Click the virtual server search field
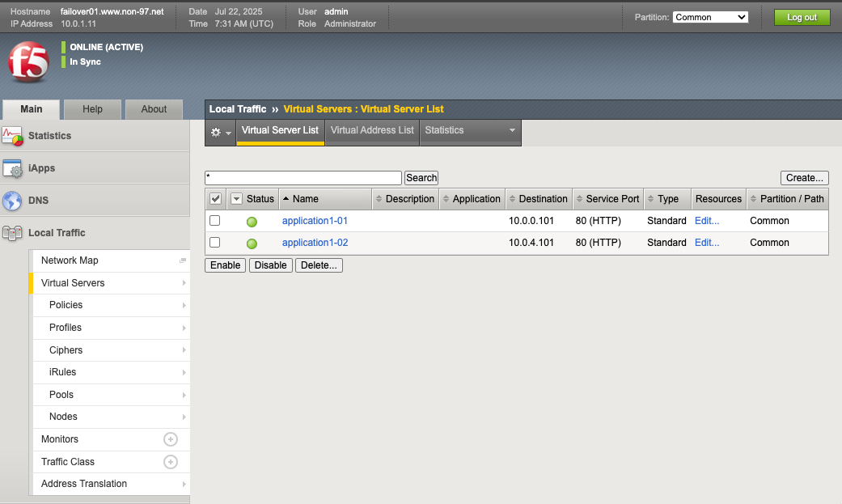The image size is (842, 504). point(303,178)
